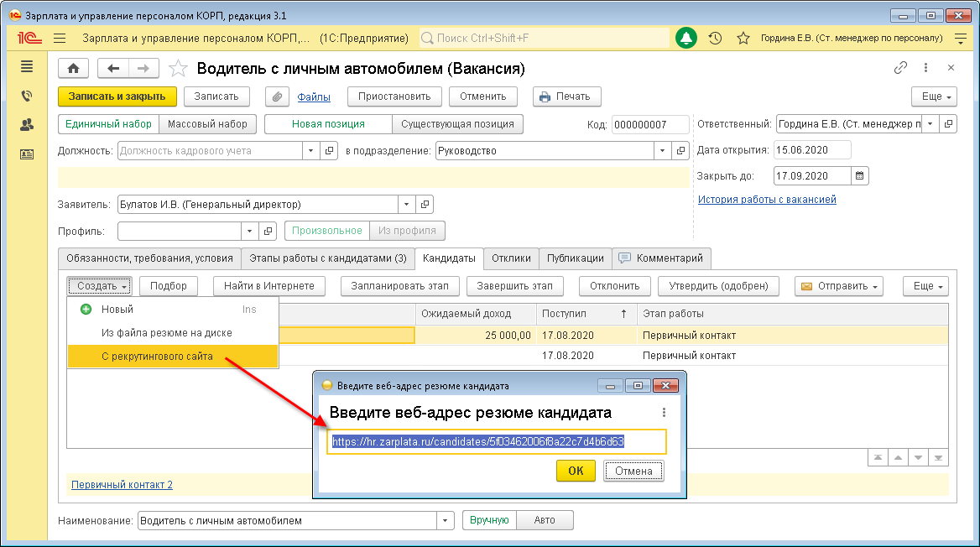Open top 'Еще' menu button
Image resolution: width=980 pixels, height=547 pixels.
pos(935,96)
